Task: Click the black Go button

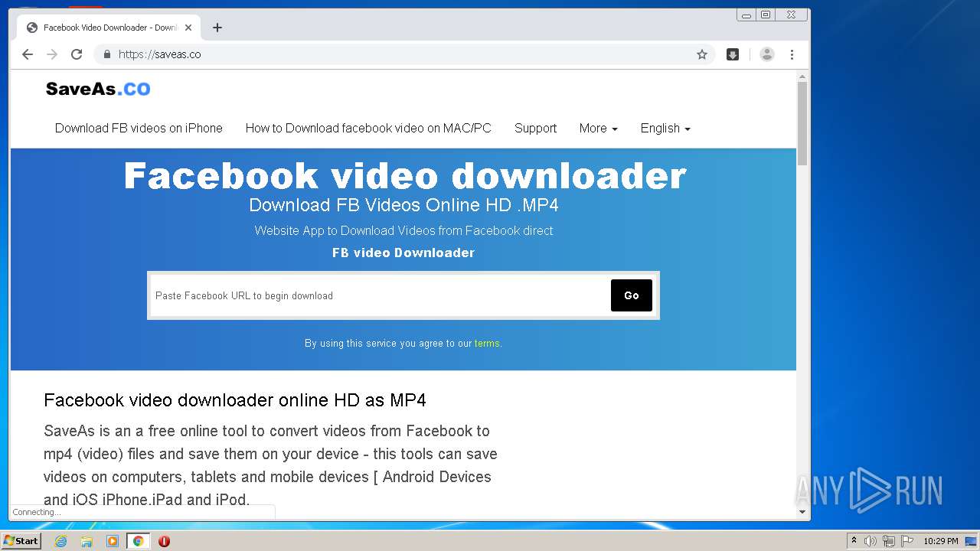Action: (x=632, y=295)
